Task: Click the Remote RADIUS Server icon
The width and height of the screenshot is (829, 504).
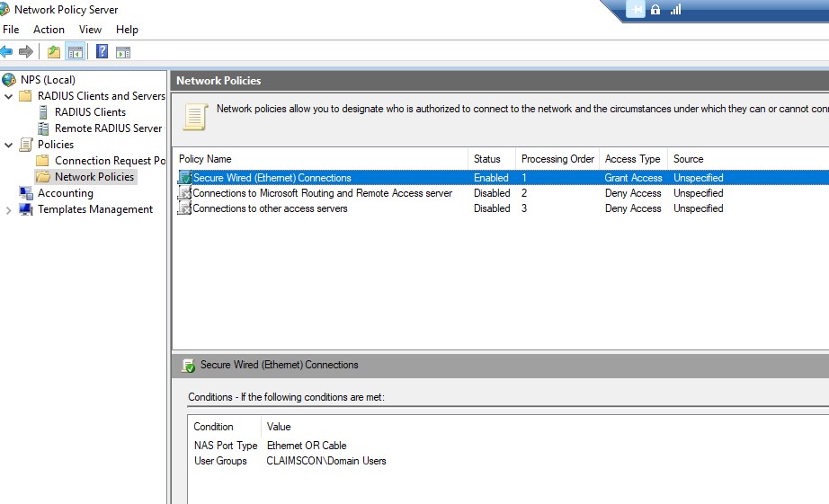Action: 43,128
